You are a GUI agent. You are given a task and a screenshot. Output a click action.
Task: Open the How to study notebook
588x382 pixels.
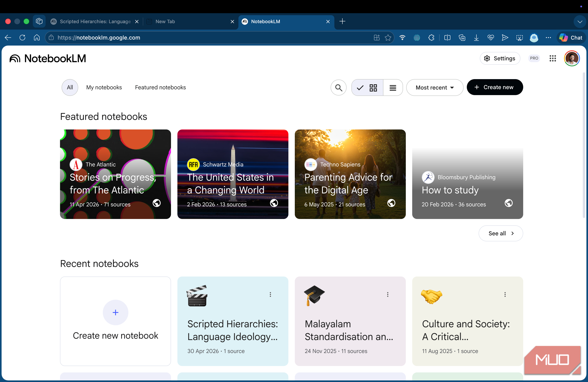pyautogui.click(x=467, y=174)
